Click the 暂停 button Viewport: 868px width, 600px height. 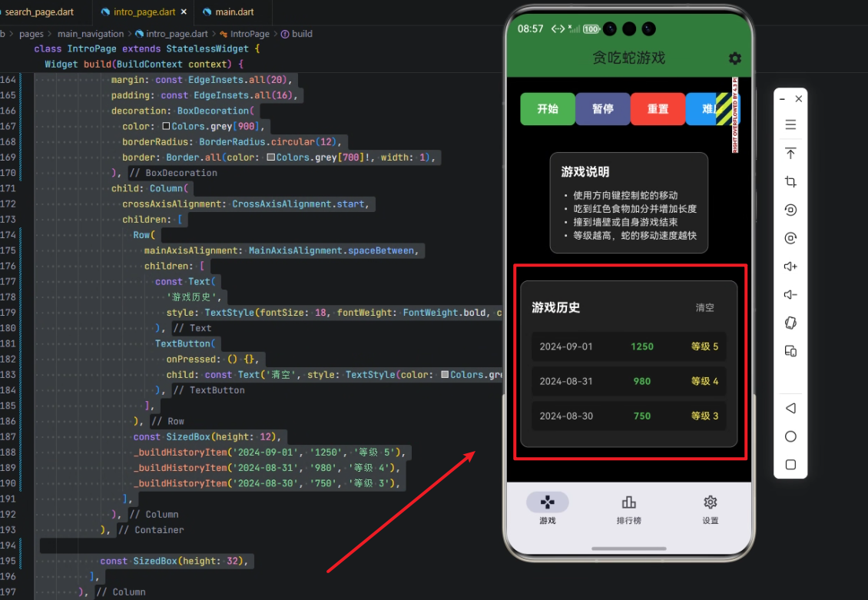[602, 109]
